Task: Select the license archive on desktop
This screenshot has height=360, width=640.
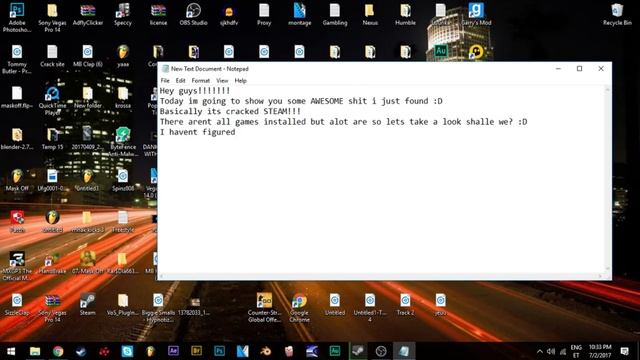Action: [x=158, y=14]
